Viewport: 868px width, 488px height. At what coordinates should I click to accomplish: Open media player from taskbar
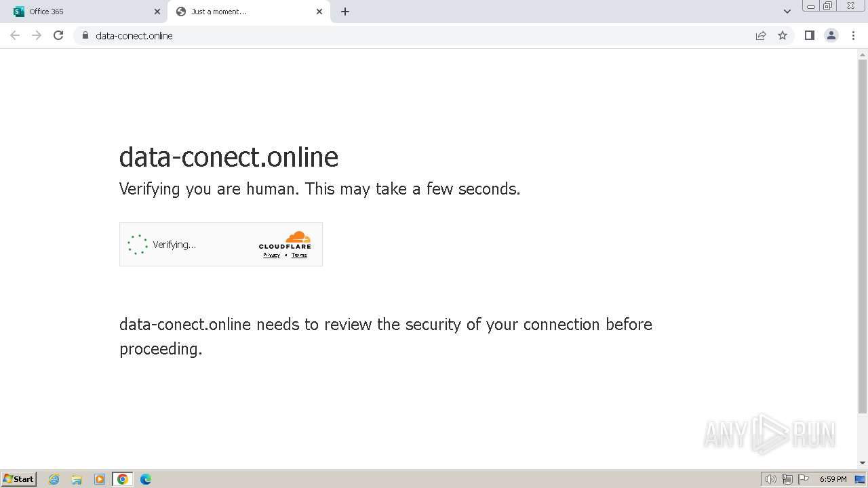click(x=100, y=479)
